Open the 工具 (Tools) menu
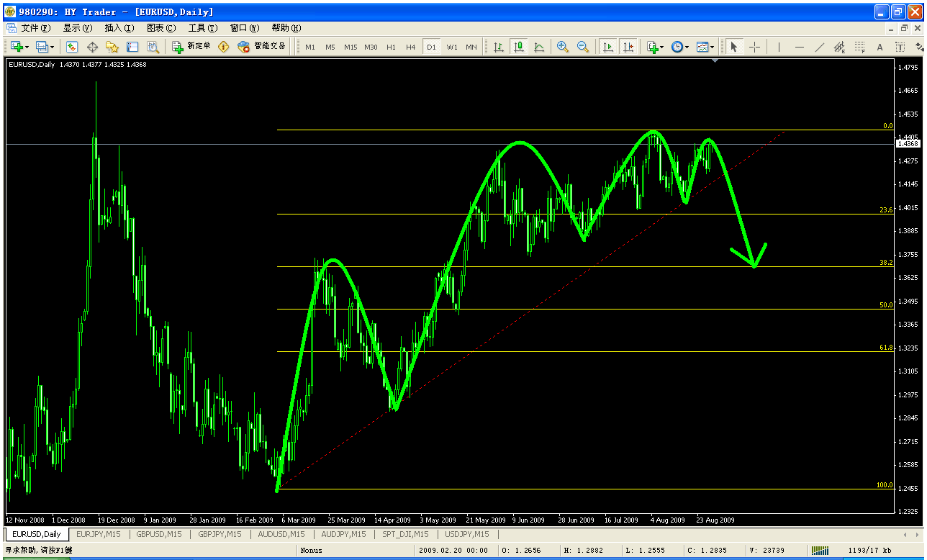927x560 pixels. (x=203, y=28)
